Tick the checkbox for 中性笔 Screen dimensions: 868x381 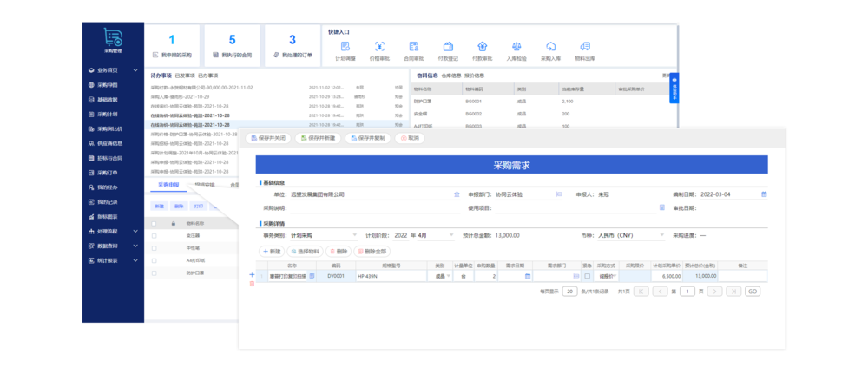click(154, 247)
